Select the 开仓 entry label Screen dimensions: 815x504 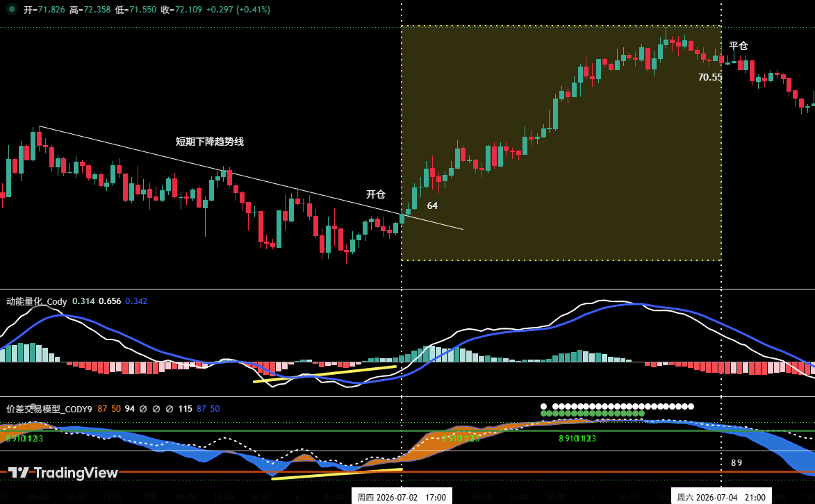point(375,194)
